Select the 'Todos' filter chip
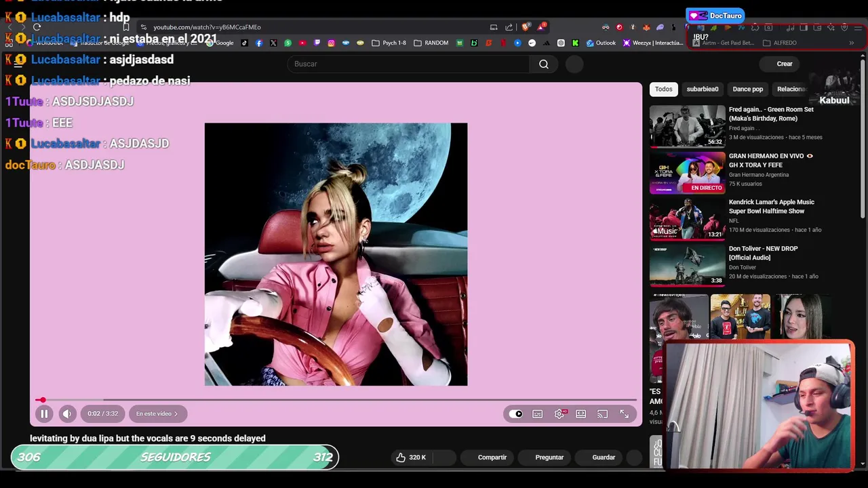This screenshot has height=488, width=868. click(663, 89)
